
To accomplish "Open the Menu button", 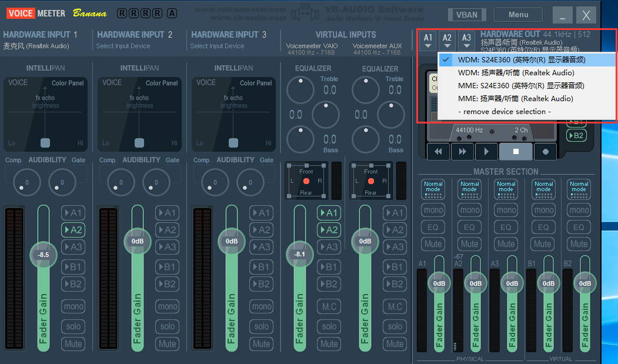I will [518, 15].
